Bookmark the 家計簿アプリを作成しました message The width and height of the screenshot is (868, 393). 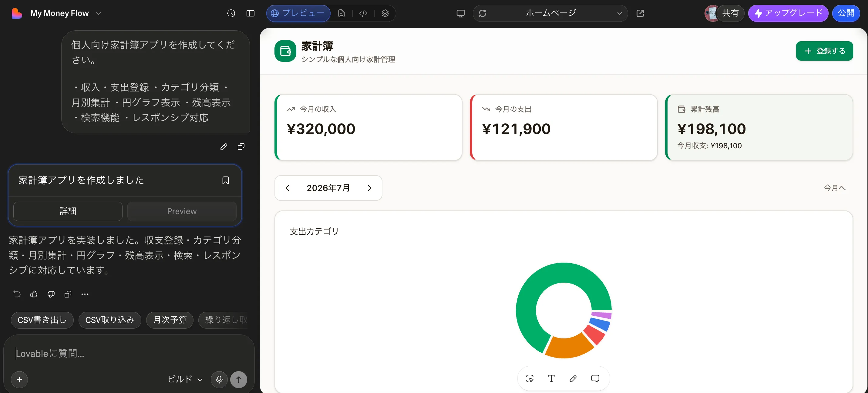(x=225, y=180)
